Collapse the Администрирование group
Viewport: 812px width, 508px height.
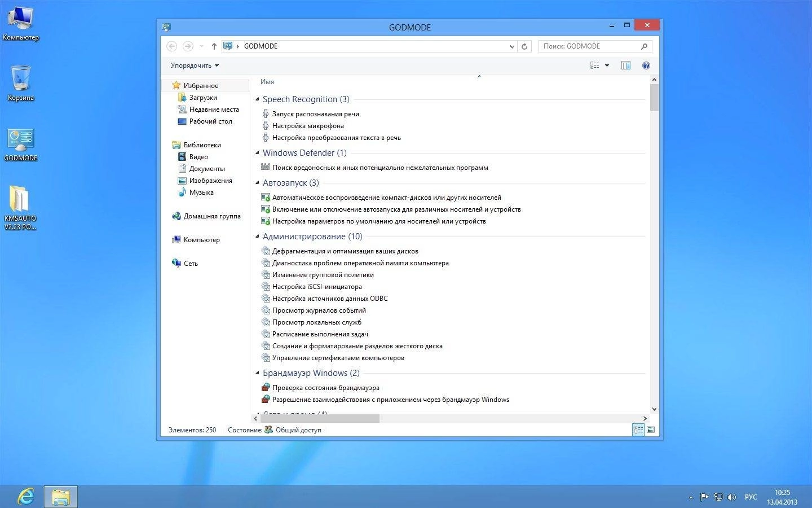[x=258, y=237]
